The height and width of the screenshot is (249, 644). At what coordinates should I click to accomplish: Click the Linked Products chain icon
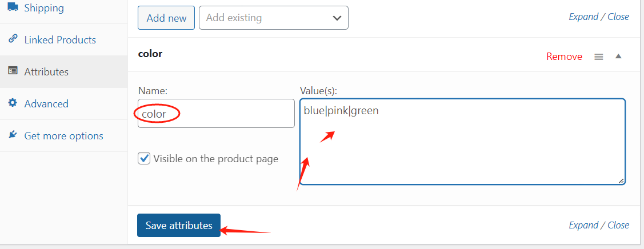13,39
